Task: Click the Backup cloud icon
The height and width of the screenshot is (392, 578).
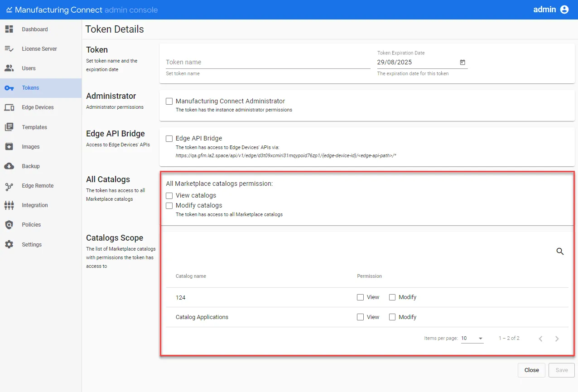Action: (9, 166)
